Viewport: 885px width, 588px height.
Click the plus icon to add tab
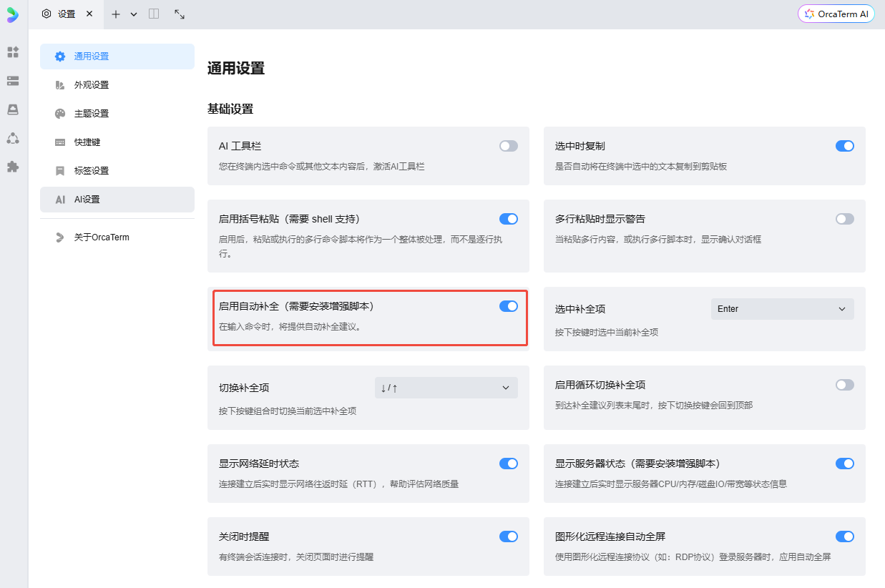[x=116, y=14]
